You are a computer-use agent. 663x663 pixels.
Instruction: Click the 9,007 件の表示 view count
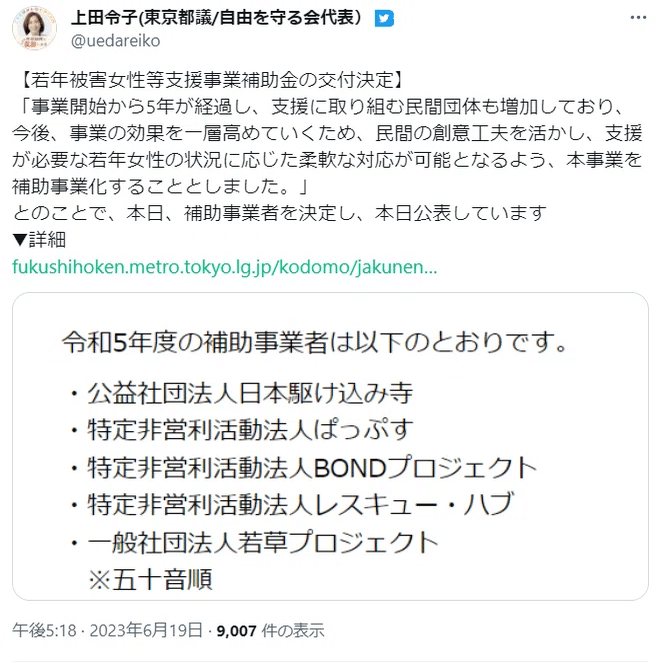(270, 630)
